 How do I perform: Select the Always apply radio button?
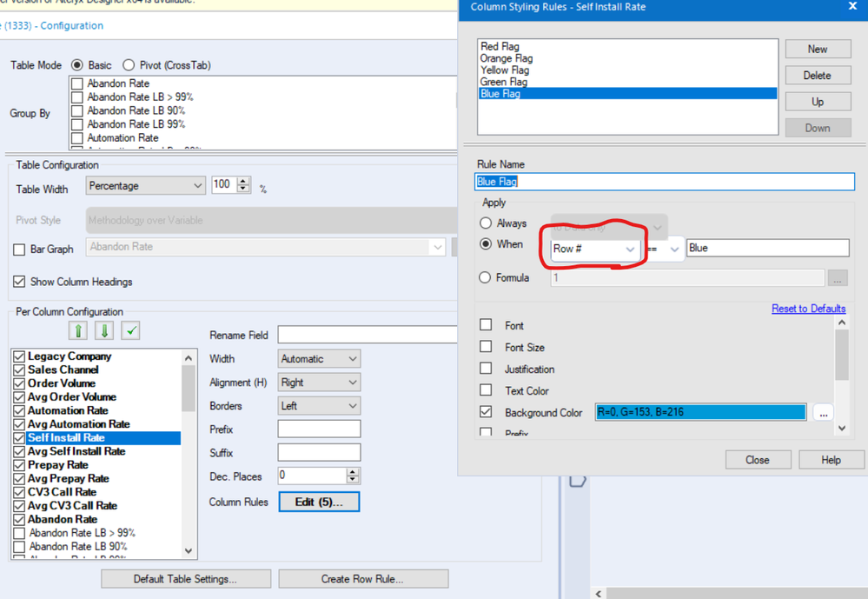pyautogui.click(x=486, y=223)
